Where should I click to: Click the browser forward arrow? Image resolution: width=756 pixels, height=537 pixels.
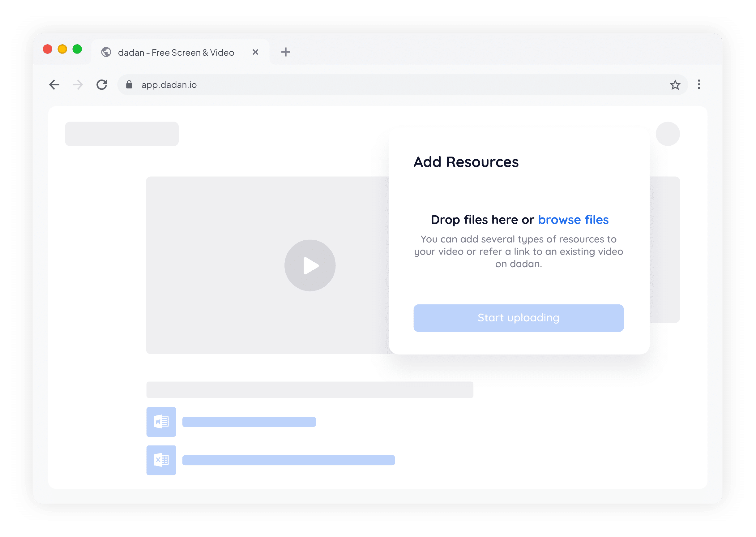tap(78, 85)
